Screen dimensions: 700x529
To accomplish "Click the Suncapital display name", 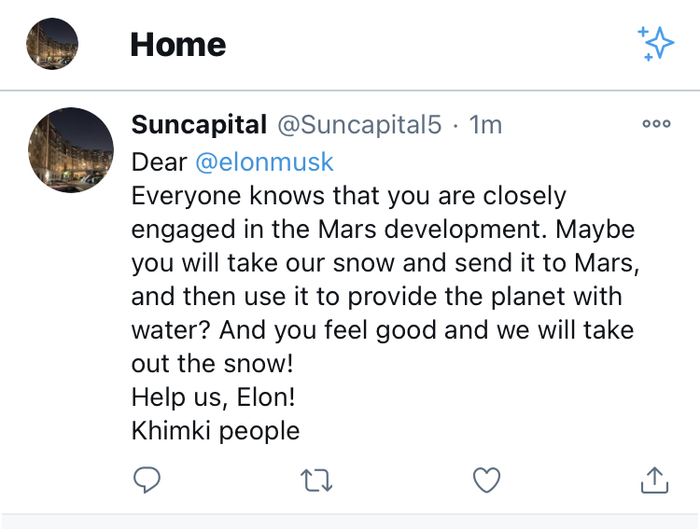I will 199,125.
